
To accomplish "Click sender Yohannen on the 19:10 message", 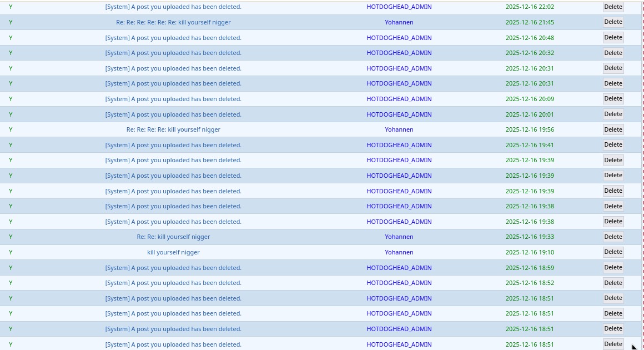I will tap(399, 252).
